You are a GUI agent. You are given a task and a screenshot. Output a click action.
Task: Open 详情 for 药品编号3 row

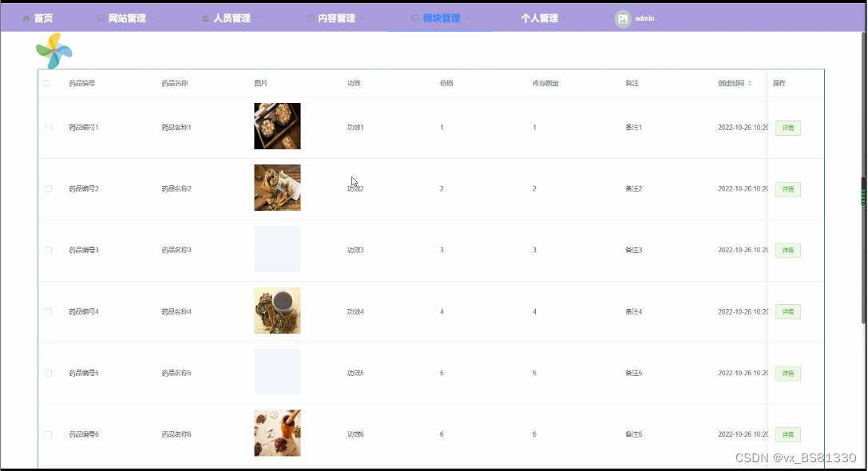tap(787, 250)
